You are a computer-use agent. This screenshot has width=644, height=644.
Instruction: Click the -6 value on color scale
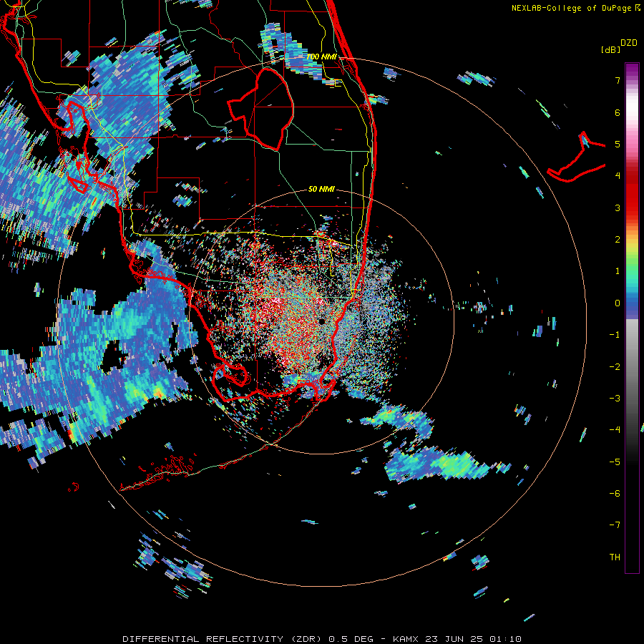(x=615, y=493)
